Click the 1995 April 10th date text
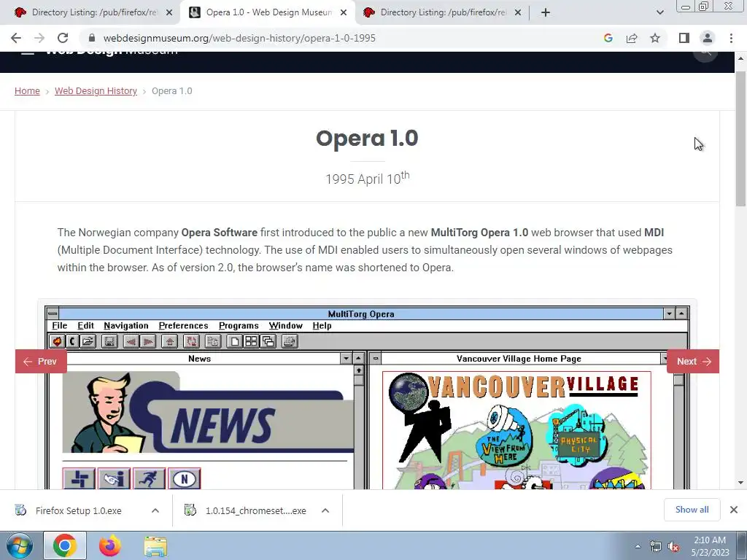This screenshot has height=560, width=747. pos(368,178)
